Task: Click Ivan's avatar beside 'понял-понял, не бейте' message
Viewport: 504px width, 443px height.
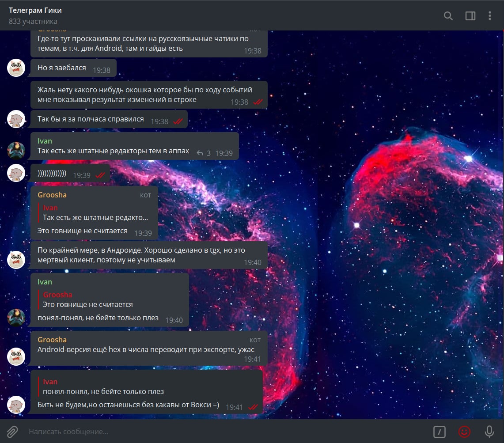Action: coord(16,317)
